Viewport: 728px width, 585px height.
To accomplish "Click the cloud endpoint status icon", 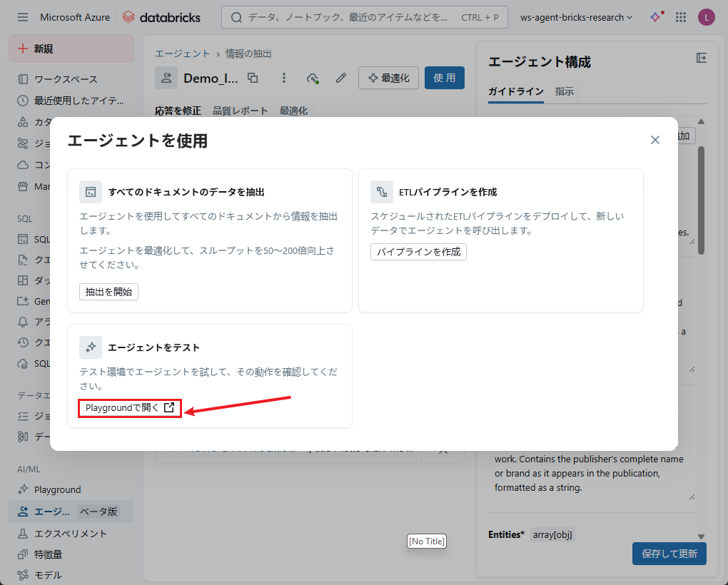I will click(312, 78).
